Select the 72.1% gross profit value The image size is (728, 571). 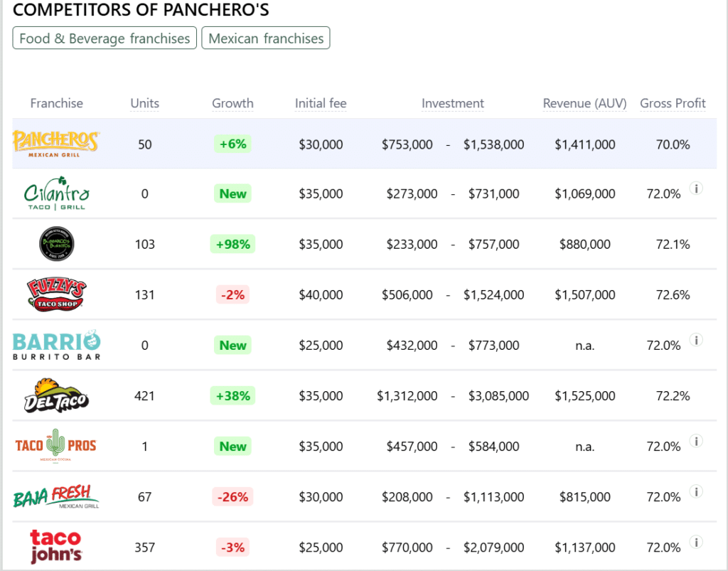click(x=673, y=244)
